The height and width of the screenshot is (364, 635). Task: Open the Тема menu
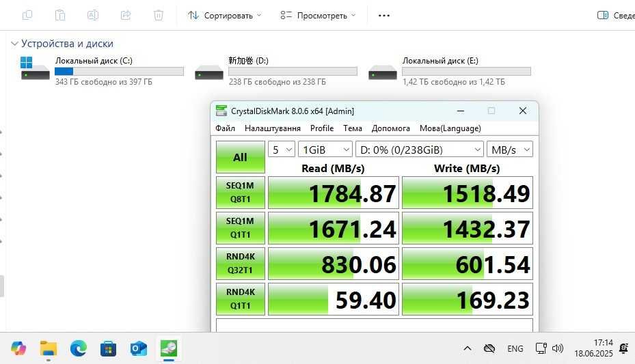pyautogui.click(x=353, y=128)
